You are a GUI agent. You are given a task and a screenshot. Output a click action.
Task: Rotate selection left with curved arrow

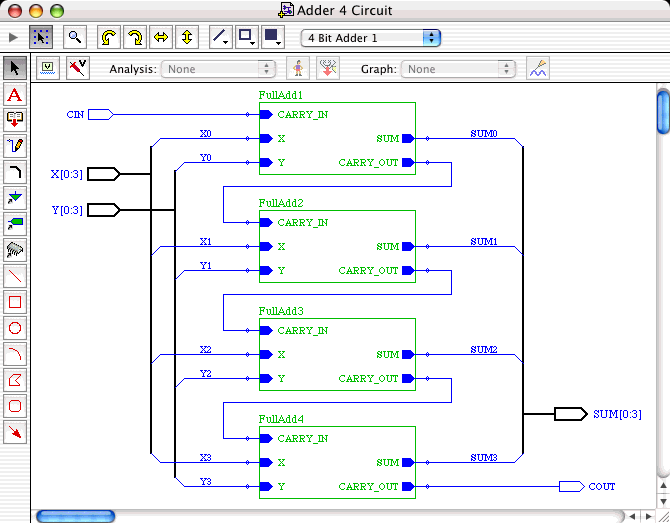click(x=108, y=38)
